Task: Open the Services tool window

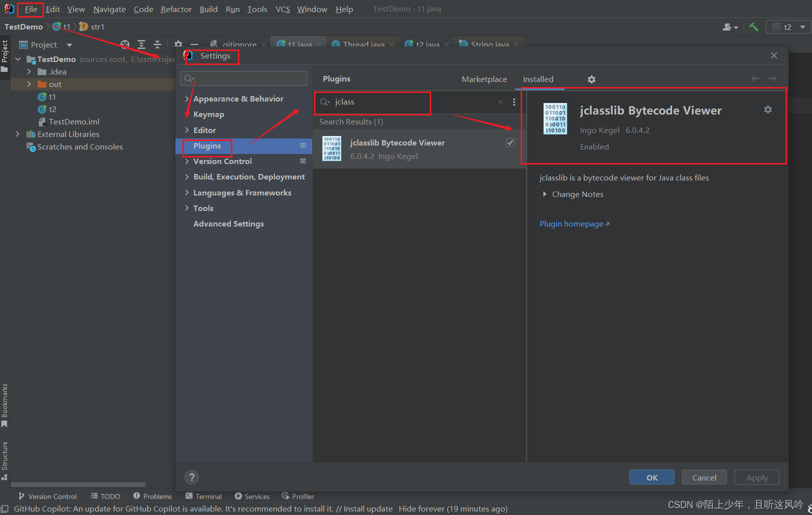Action: 252,496
